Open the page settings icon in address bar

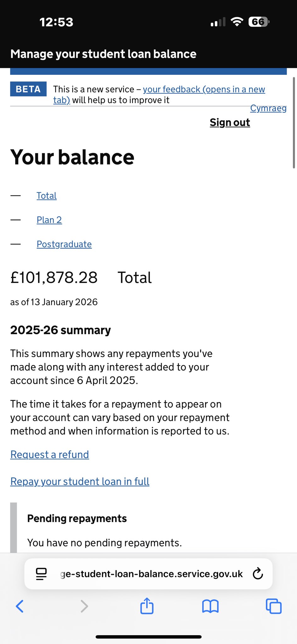[41, 574]
